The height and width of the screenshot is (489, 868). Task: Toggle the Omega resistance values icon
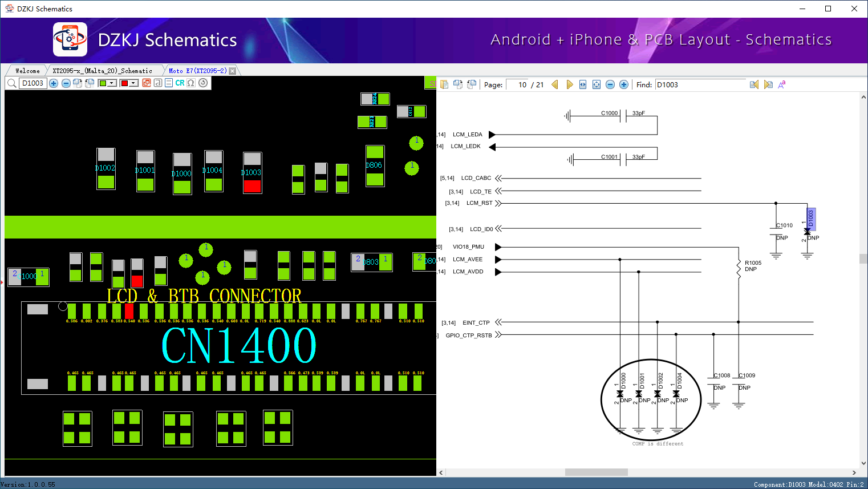[x=191, y=83]
